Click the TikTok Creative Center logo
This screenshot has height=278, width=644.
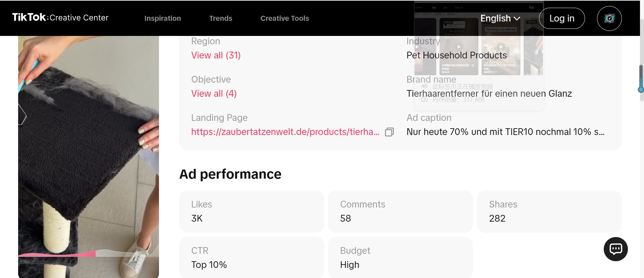60,17
